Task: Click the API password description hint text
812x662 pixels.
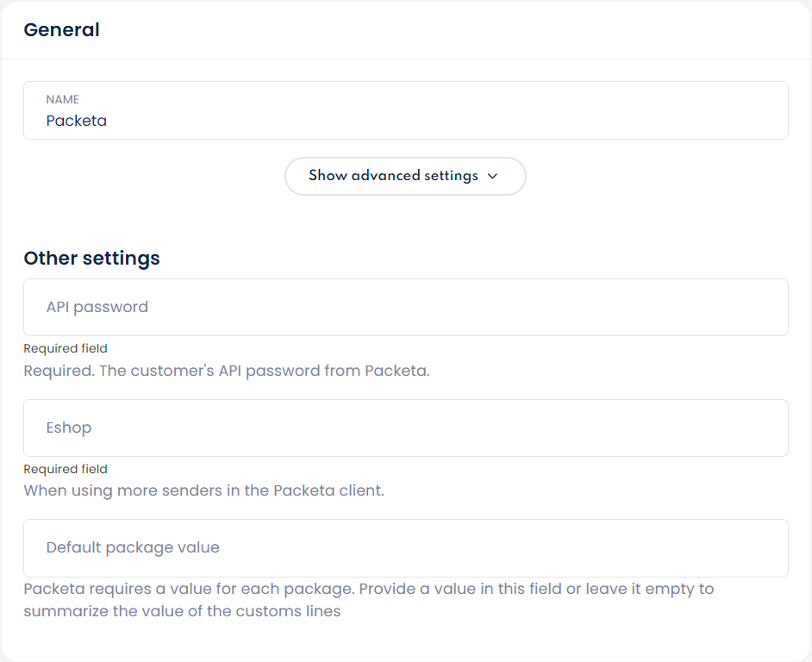Action: tap(226, 372)
